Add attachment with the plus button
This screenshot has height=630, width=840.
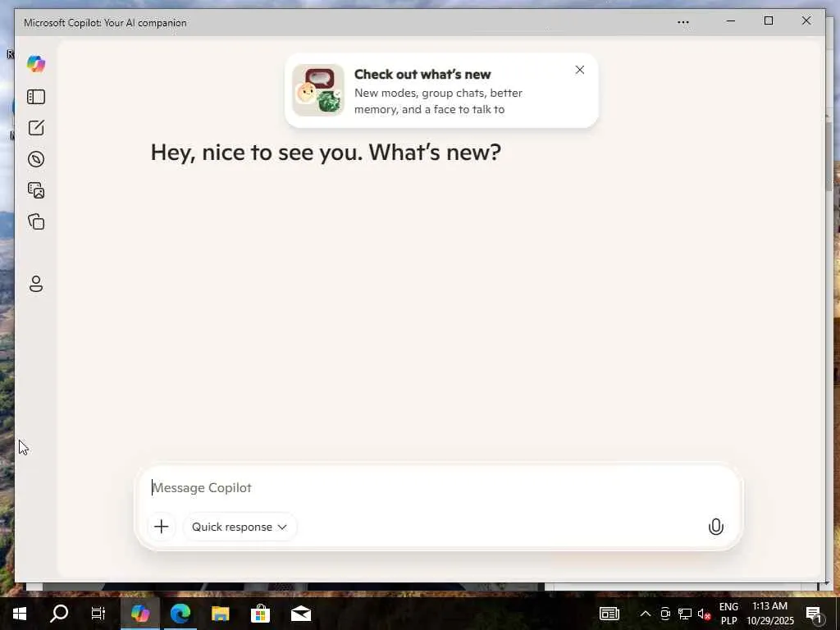point(162,527)
